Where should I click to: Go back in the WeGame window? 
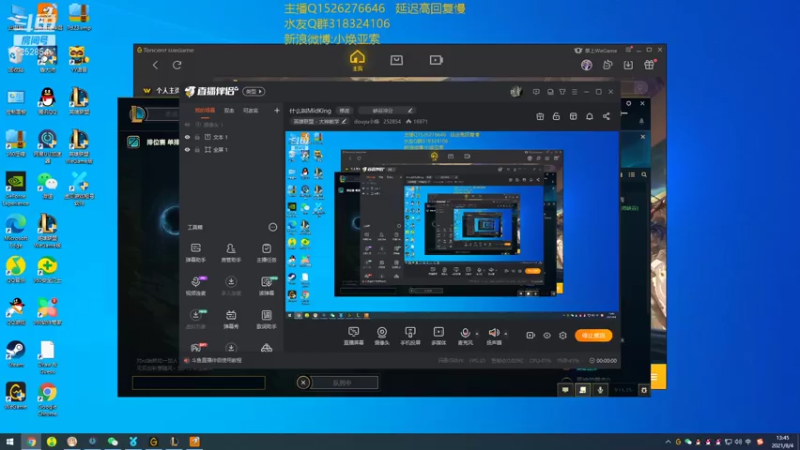(155, 65)
